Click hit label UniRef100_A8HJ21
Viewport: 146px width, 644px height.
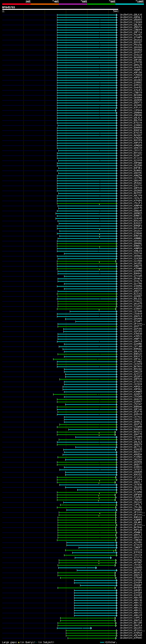(x=131, y=608)
